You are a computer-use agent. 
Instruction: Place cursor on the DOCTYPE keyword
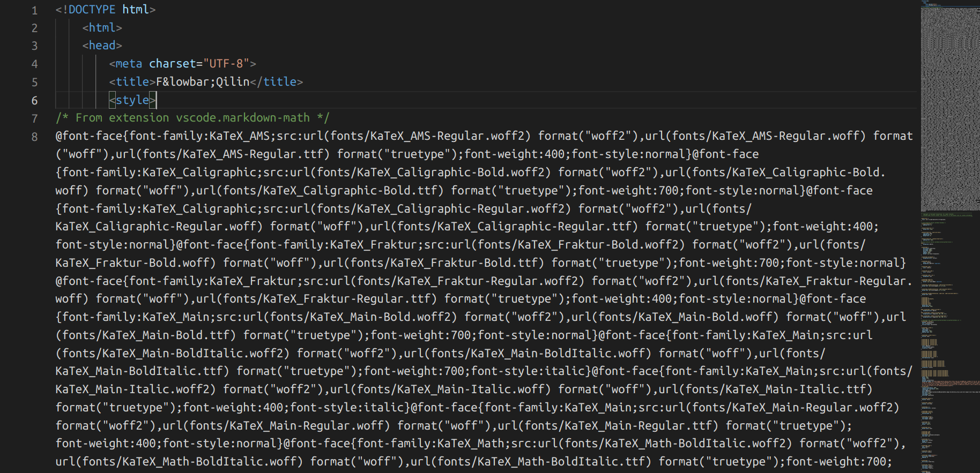click(92, 10)
